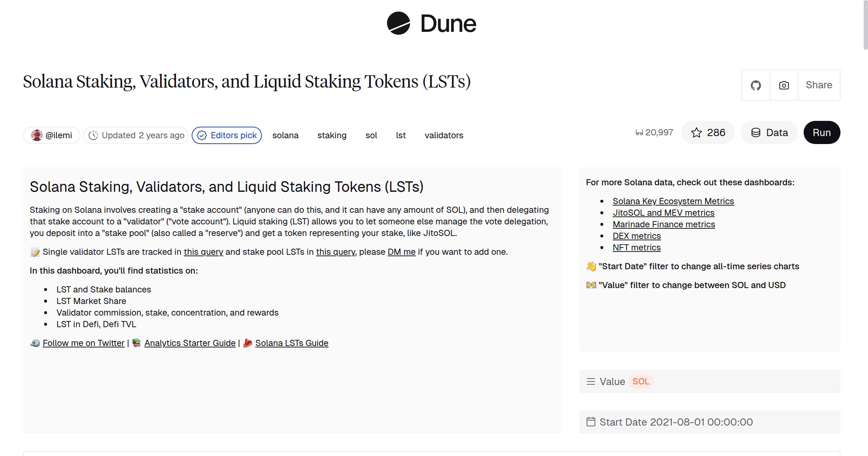Open the dashboard's GitHub link icon
The height and width of the screenshot is (456, 868).
pos(756,85)
